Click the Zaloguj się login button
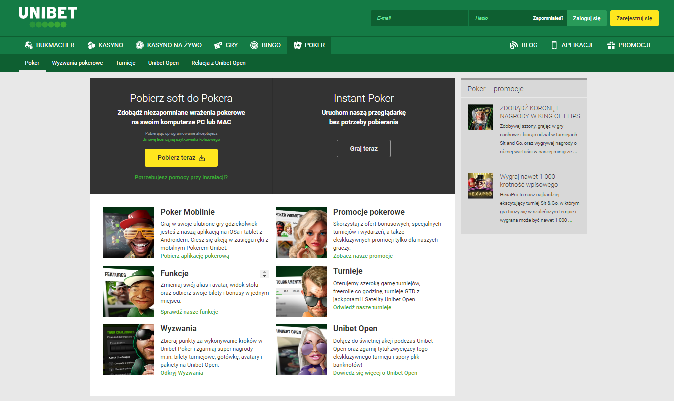This screenshot has height=401, width=674. 587,18
